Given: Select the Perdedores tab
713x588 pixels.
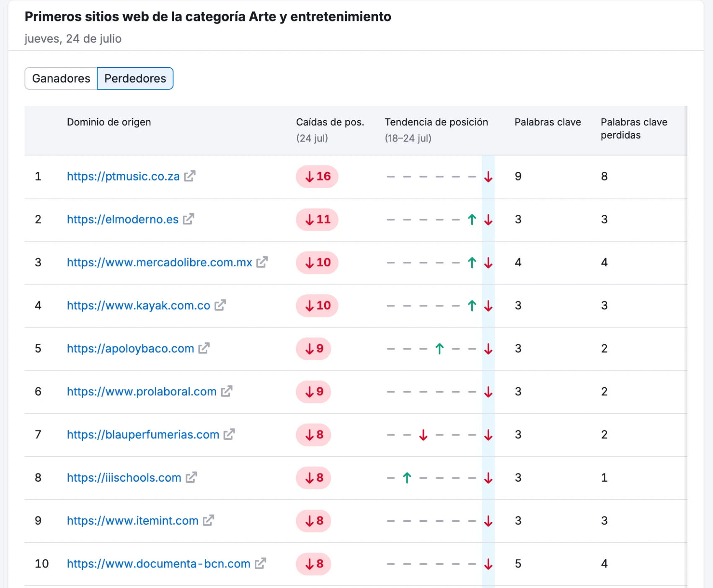Looking at the screenshot, I should 135,78.
